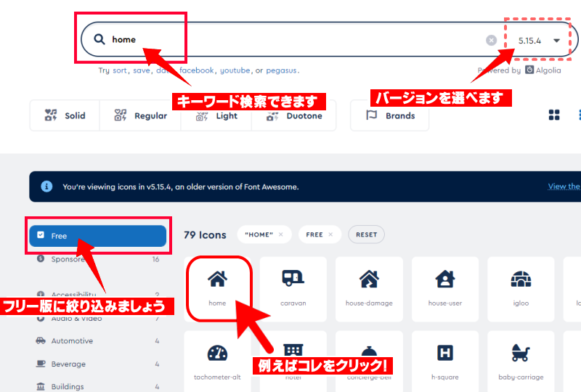Select the Automotive category filter

coord(98,341)
